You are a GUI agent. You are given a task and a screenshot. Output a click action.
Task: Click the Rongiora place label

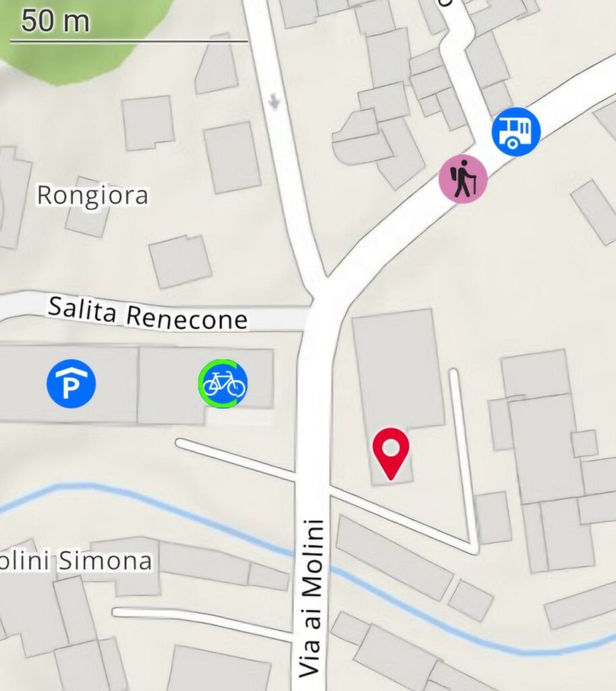point(92,196)
